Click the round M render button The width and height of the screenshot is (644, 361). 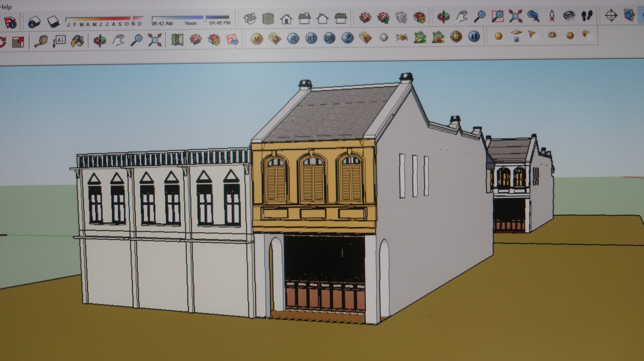click(257, 39)
